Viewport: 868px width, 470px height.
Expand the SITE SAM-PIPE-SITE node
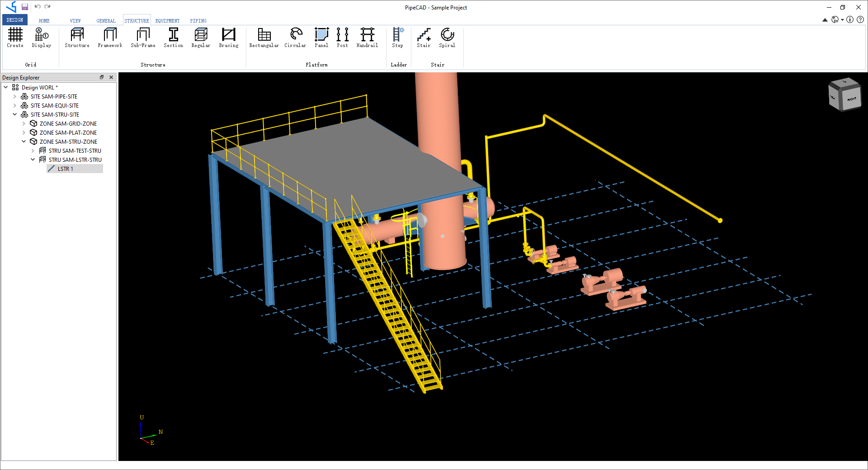click(15, 96)
